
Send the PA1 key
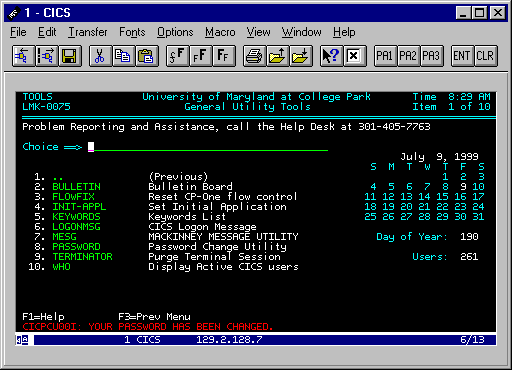pos(385,56)
